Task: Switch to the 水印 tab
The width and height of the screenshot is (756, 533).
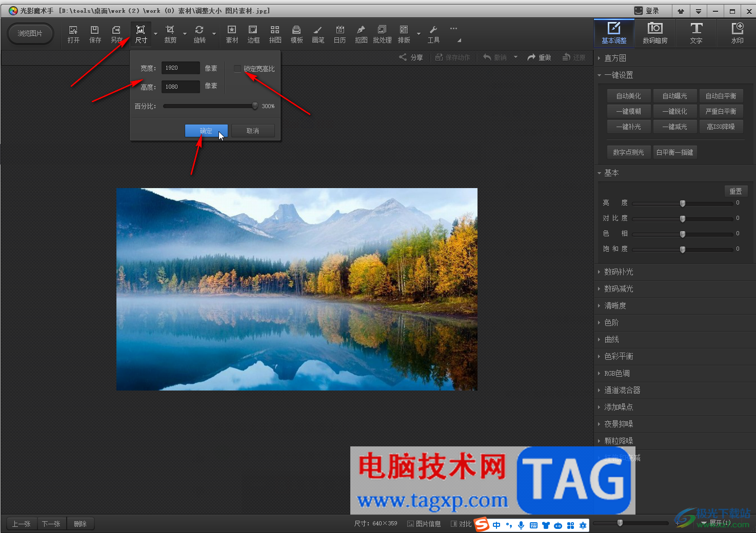Action: coord(737,33)
